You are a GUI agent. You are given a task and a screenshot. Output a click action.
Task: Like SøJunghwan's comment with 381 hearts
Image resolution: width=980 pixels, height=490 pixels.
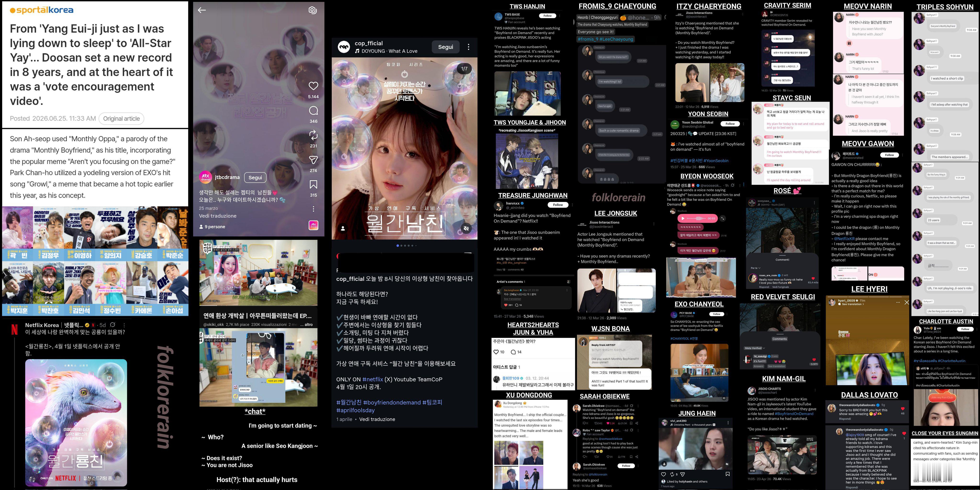click(506, 305)
